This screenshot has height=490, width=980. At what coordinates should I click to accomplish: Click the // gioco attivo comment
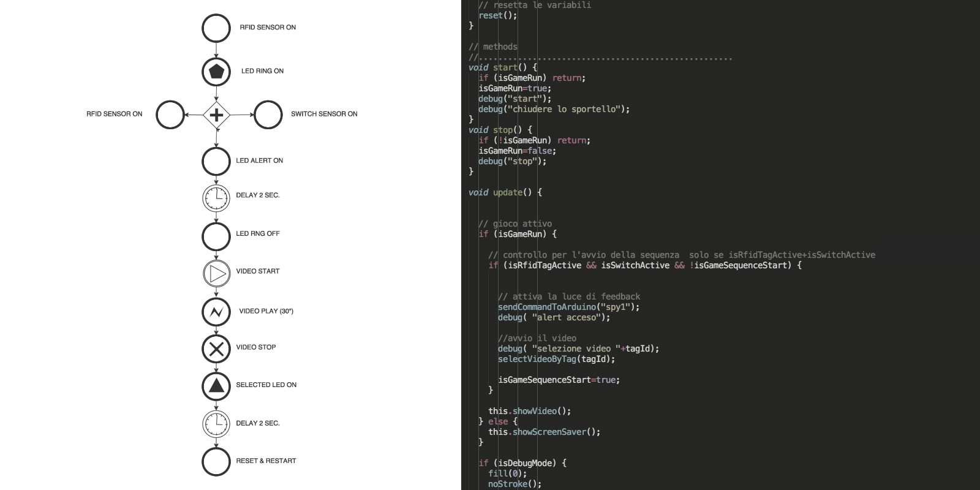pos(515,224)
